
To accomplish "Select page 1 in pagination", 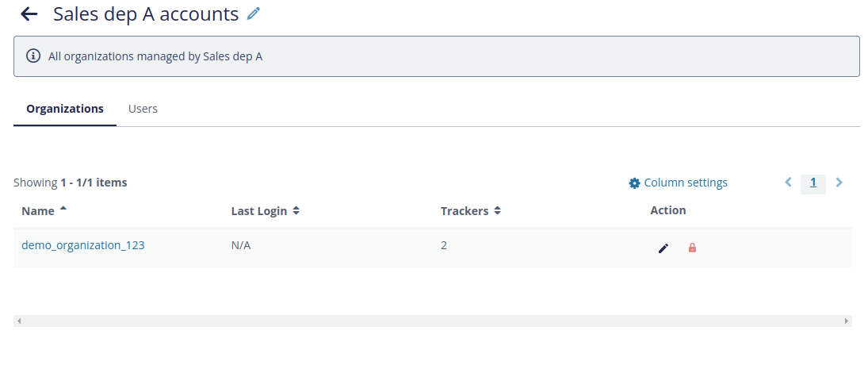I will [813, 183].
